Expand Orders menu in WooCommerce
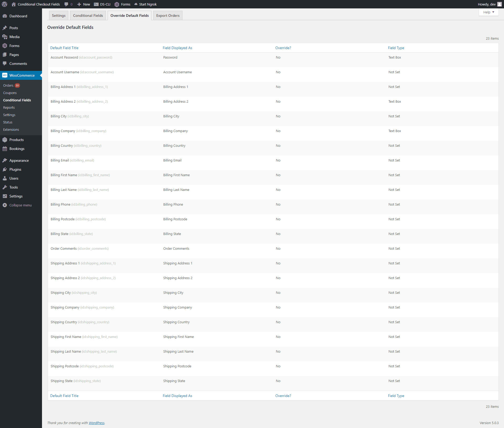 pos(8,85)
